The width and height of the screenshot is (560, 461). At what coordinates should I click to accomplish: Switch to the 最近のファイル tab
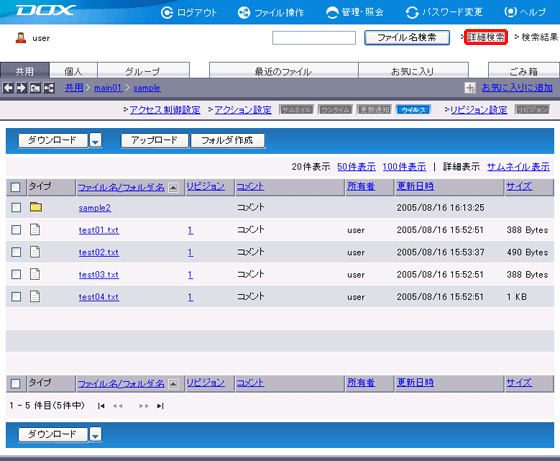click(x=284, y=71)
